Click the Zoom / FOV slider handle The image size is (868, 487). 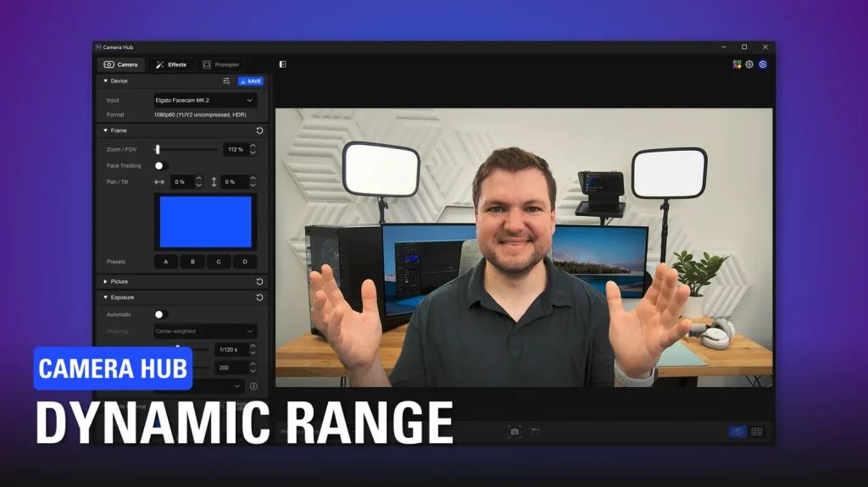pyautogui.click(x=158, y=149)
